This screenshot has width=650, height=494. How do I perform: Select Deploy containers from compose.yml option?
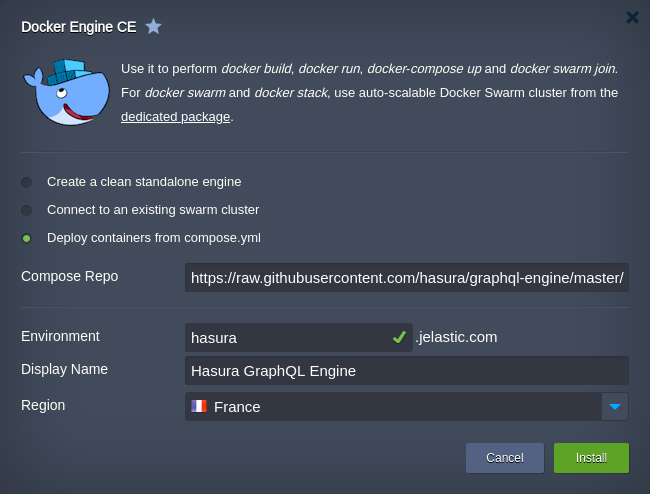click(27, 238)
